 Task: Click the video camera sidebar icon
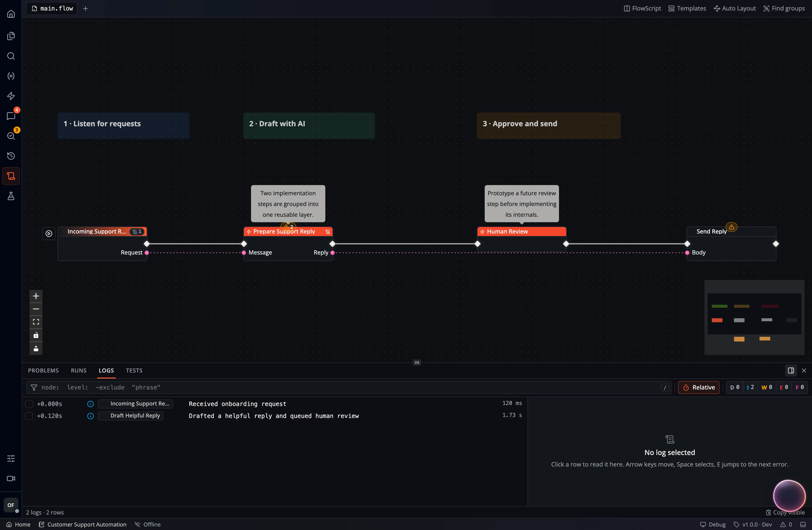pos(11,478)
